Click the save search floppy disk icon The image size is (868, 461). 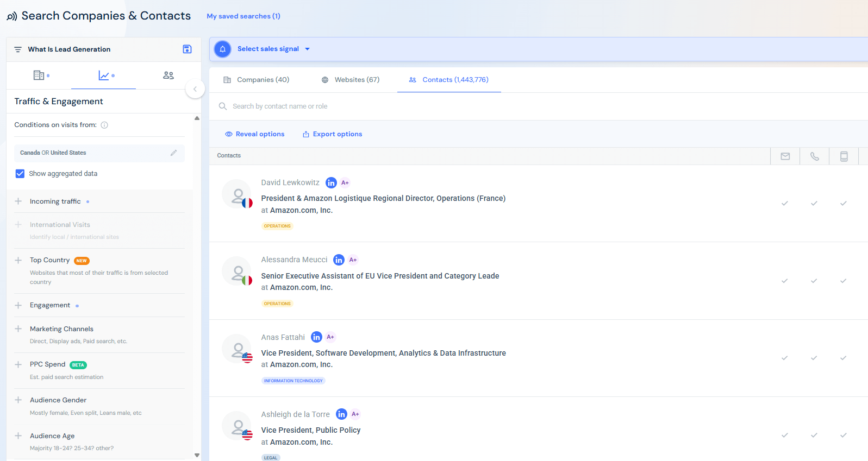pos(187,49)
